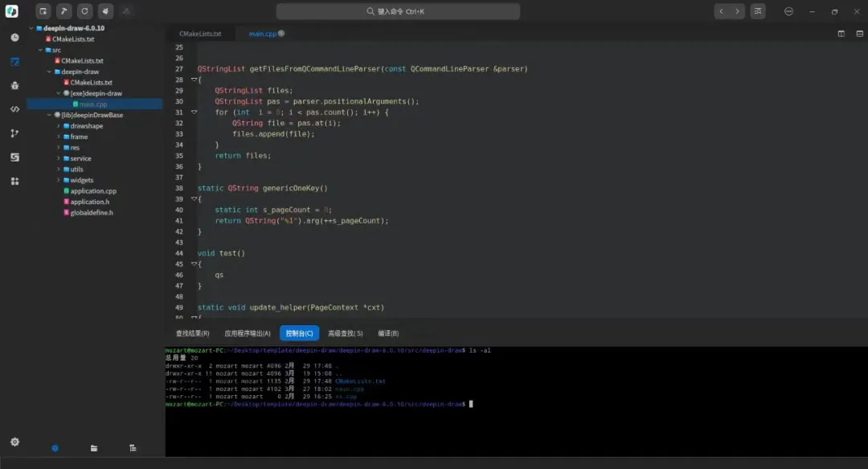The width and height of the screenshot is (868, 469).
Task: Collapse the [lib]deepinDrawBase node
Action: click(x=49, y=115)
